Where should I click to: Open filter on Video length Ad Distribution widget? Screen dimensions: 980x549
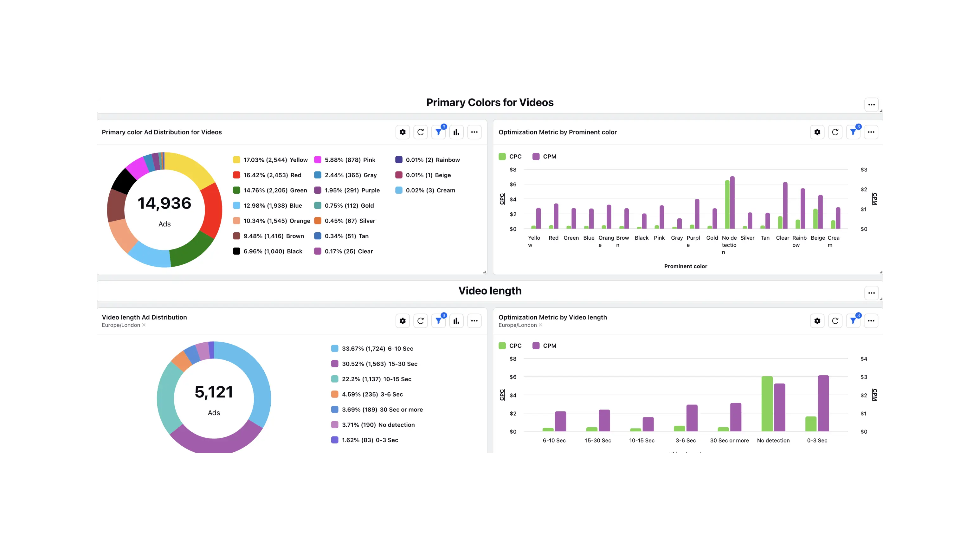point(439,321)
